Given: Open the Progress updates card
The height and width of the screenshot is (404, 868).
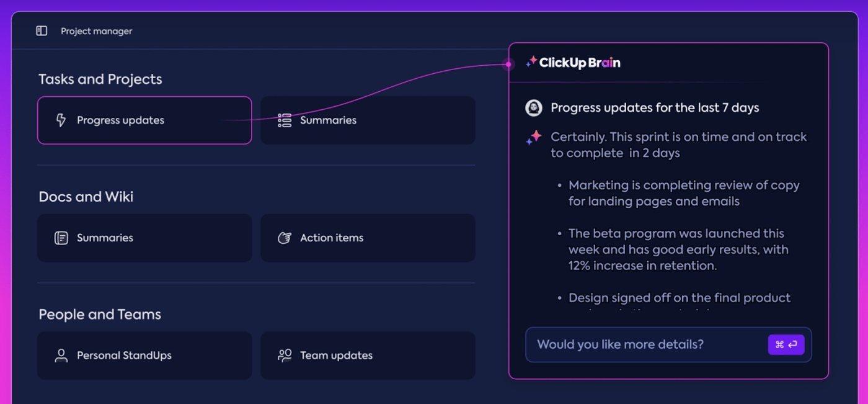Looking at the screenshot, I should pos(144,120).
